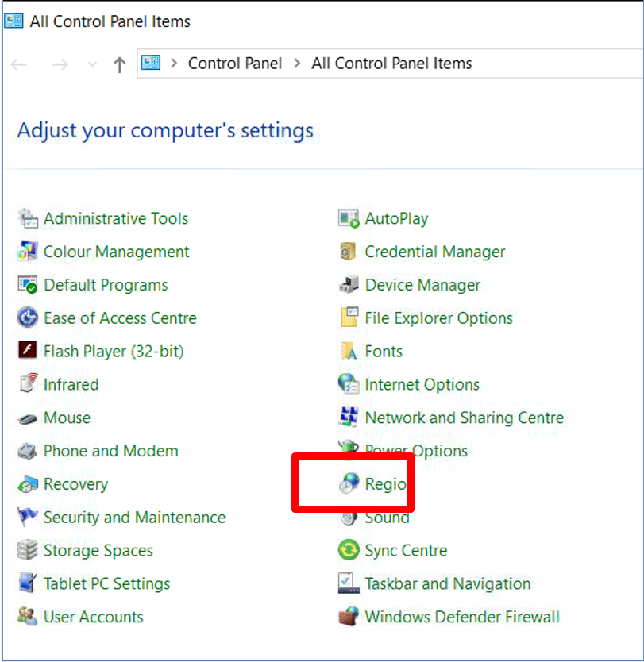Viewport: 644px width, 662px height.
Task: Open the Sync Centre icon
Action: 349,550
